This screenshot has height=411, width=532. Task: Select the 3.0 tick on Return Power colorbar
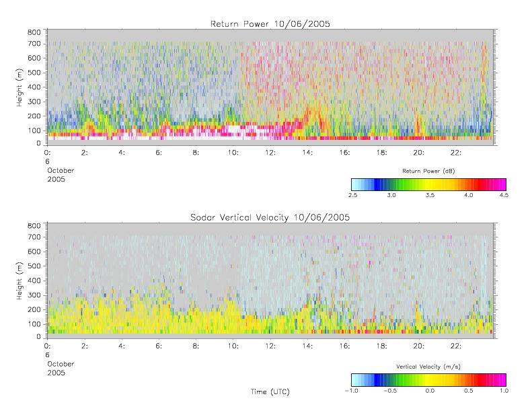(391, 195)
